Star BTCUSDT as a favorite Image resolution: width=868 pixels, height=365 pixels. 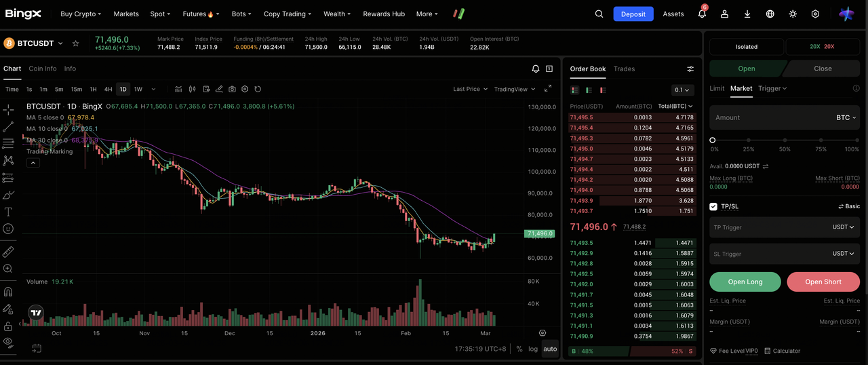click(x=76, y=43)
